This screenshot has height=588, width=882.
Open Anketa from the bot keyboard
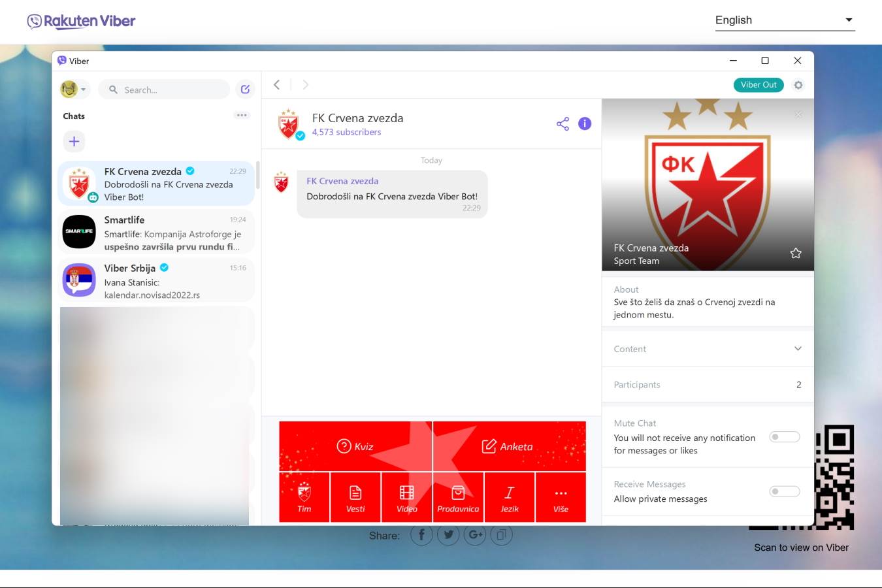(509, 446)
